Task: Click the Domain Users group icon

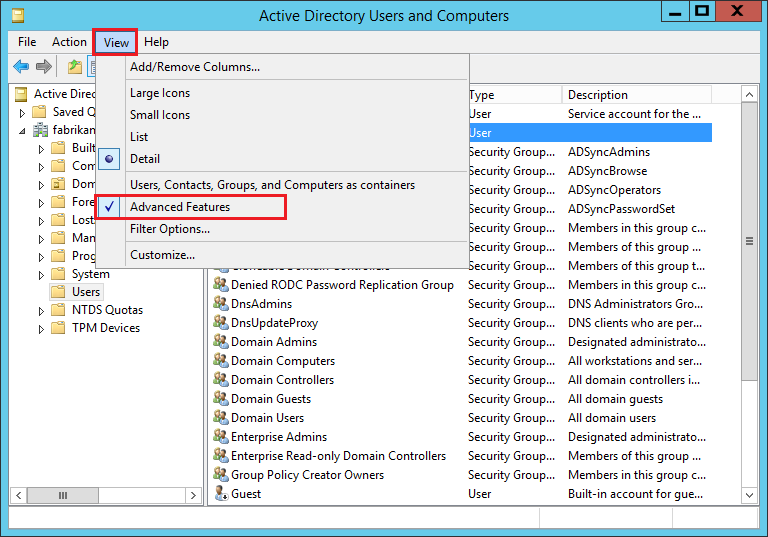Action: 221,417
